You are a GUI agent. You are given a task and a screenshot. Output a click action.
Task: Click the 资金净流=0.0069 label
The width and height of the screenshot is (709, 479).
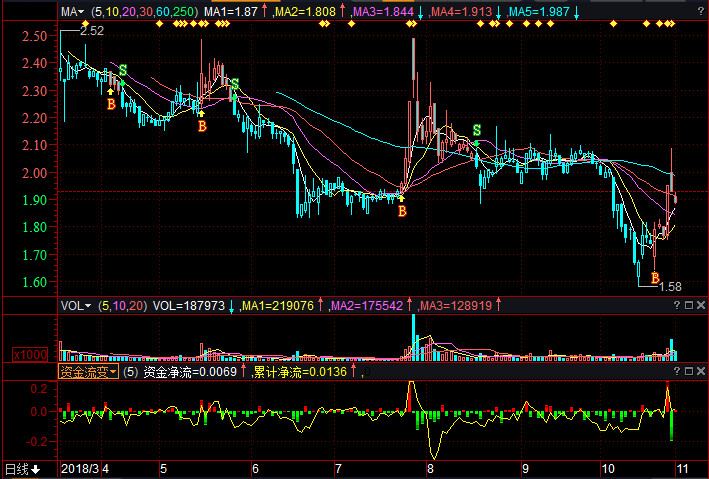[x=190, y=372]
